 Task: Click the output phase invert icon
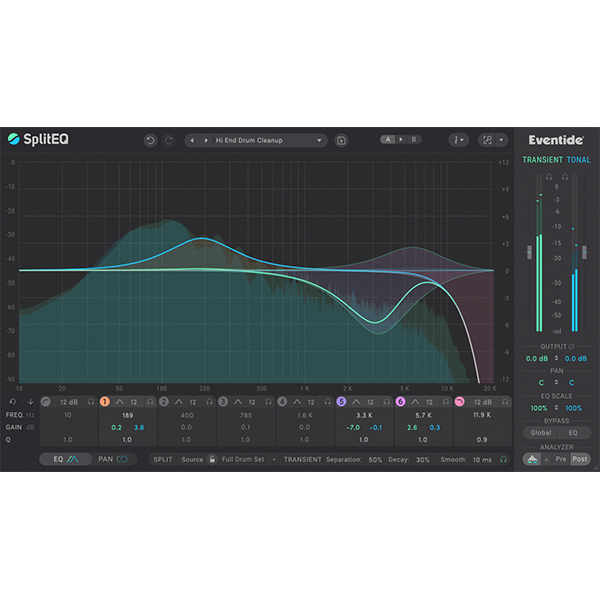(x=570, y=347)
